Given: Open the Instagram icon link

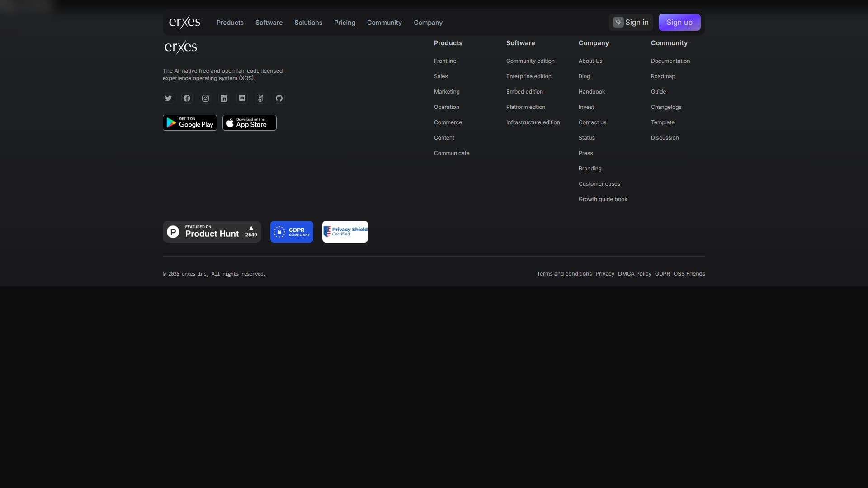Looking at the screenshot, I should 205,99.
